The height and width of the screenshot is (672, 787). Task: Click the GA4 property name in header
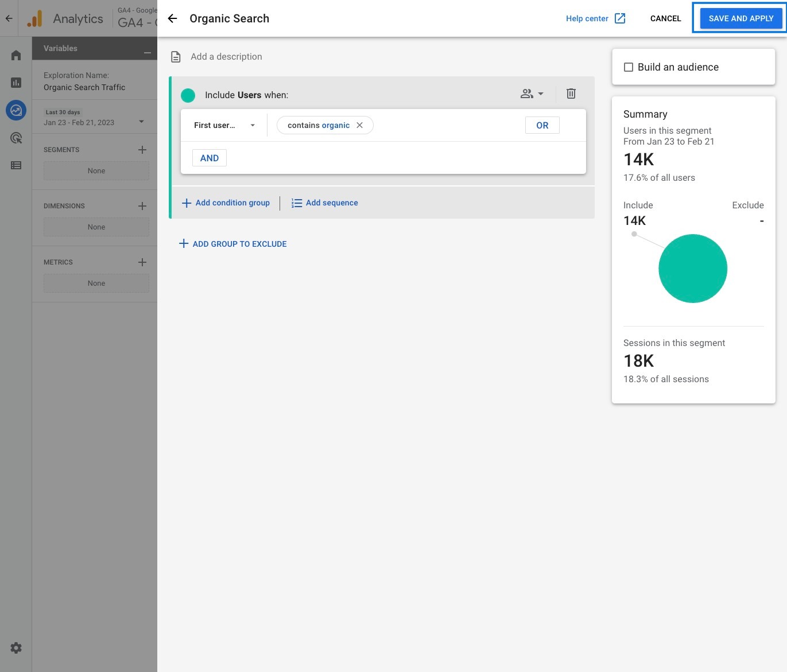[137, 22]
